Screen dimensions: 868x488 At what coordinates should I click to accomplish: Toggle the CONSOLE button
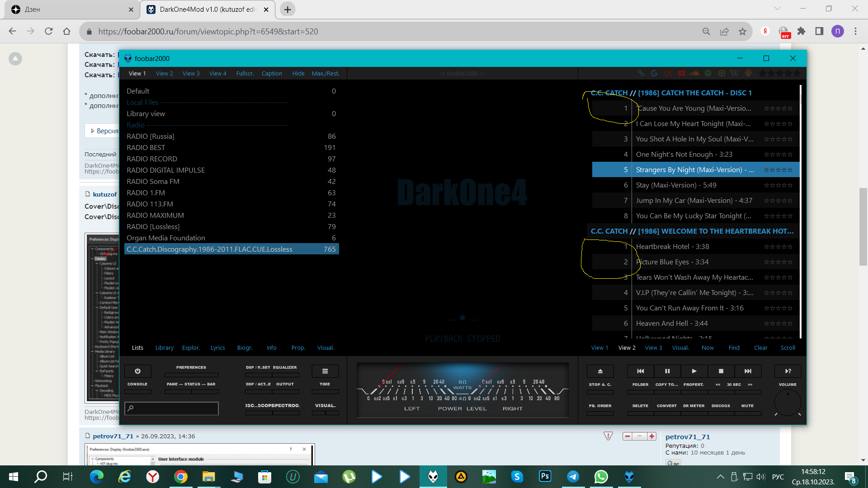137,385
